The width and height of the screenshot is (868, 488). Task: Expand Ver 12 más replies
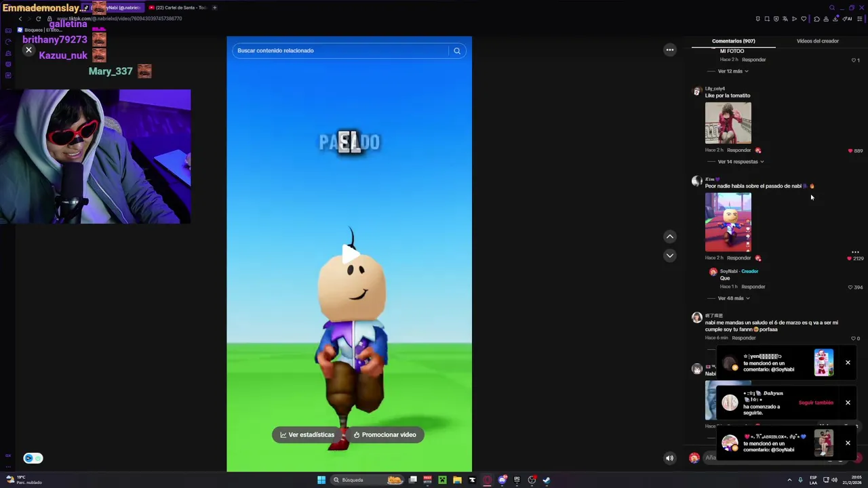coord(733,71)
